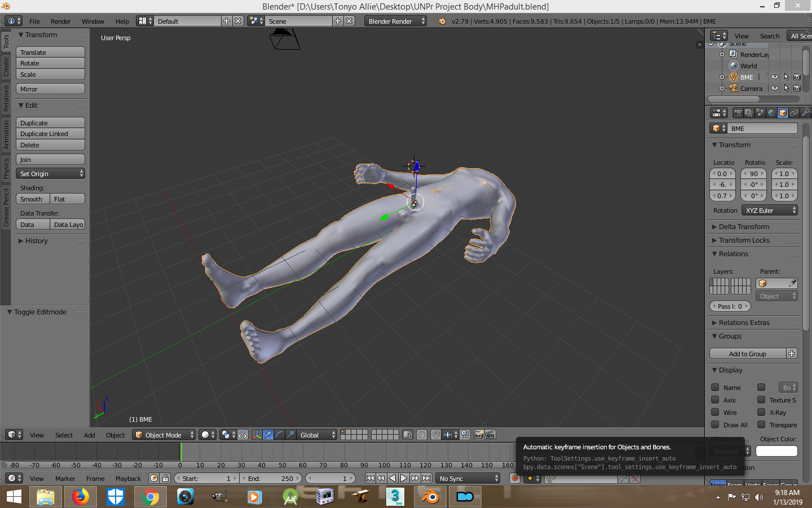812x508 pixels.
Task: Click the insert keyframe key icon
Action: click(623, 479)
